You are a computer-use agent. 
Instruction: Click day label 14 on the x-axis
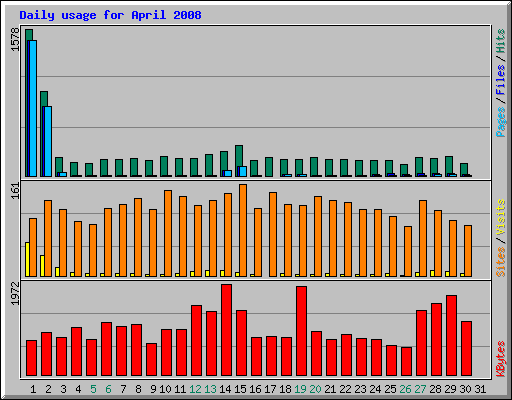[x=225, y=389]
